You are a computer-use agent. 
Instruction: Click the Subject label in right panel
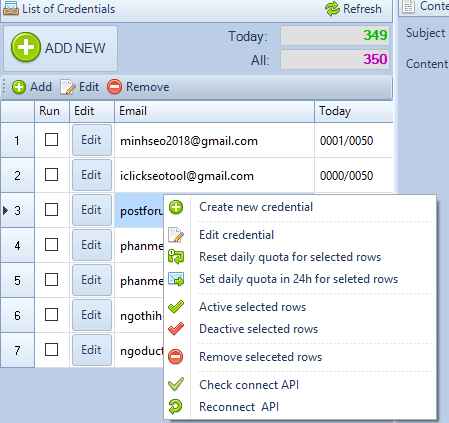tap(425, 33)
